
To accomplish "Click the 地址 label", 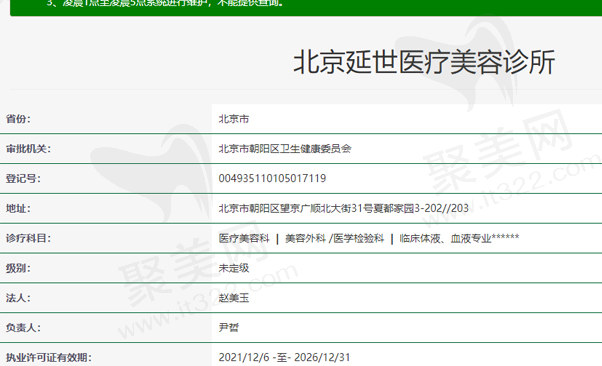I will pyautogui.click(x=18, y=208).
